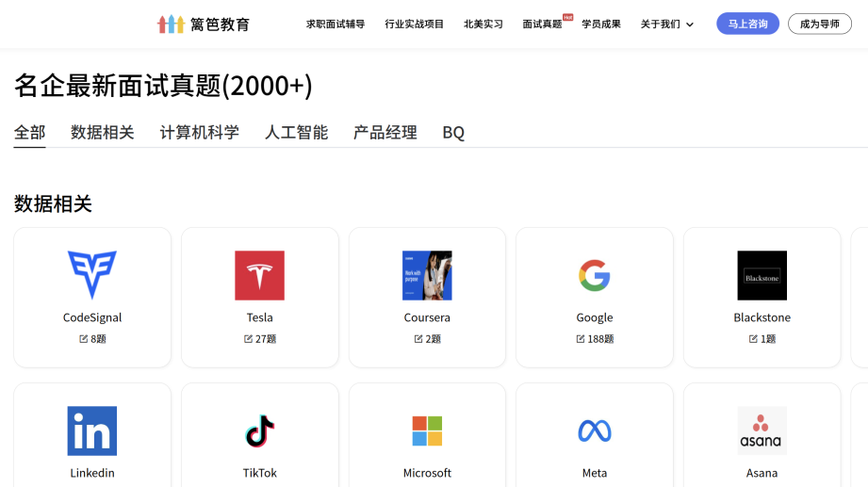
Task: Click the 27题 question count
Action: [x=266, y=339]
